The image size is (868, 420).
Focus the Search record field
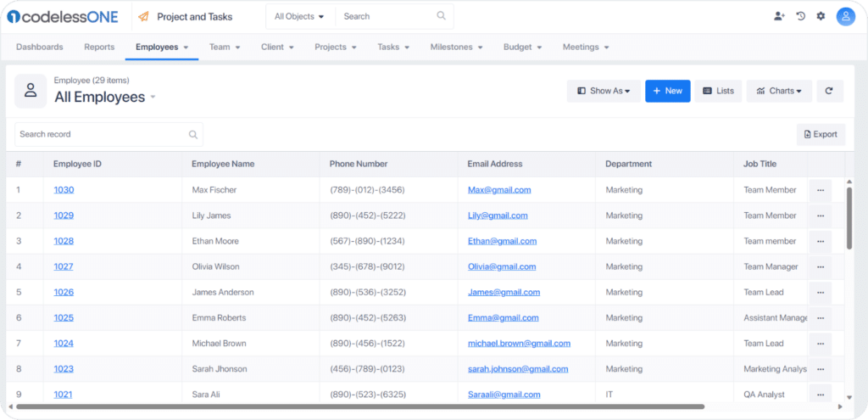(108, 134)
